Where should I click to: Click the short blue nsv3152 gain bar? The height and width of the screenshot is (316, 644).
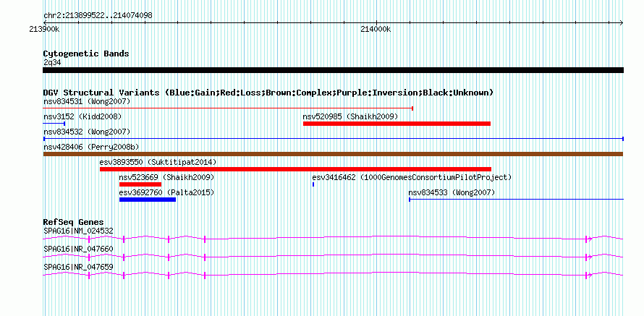pos(54,124)
